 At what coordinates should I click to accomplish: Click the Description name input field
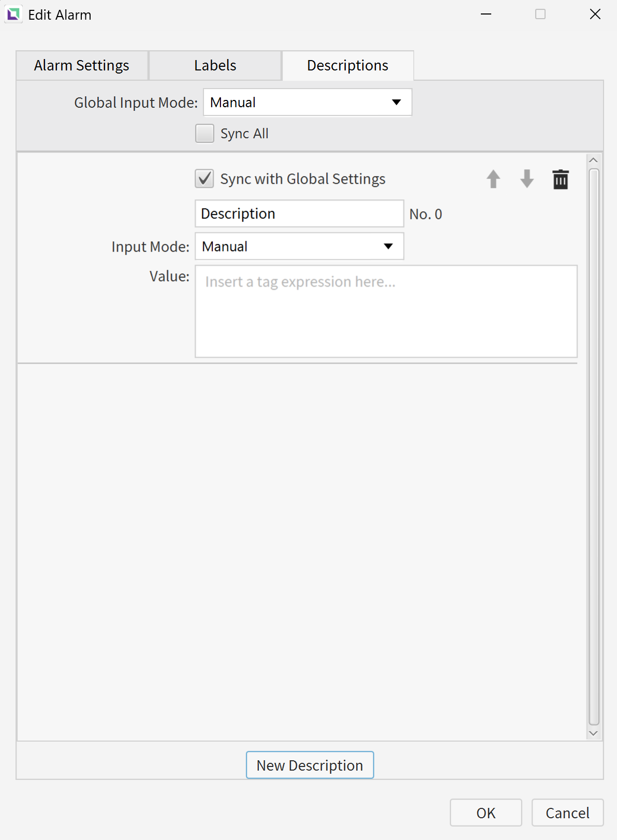click(299, 214)
